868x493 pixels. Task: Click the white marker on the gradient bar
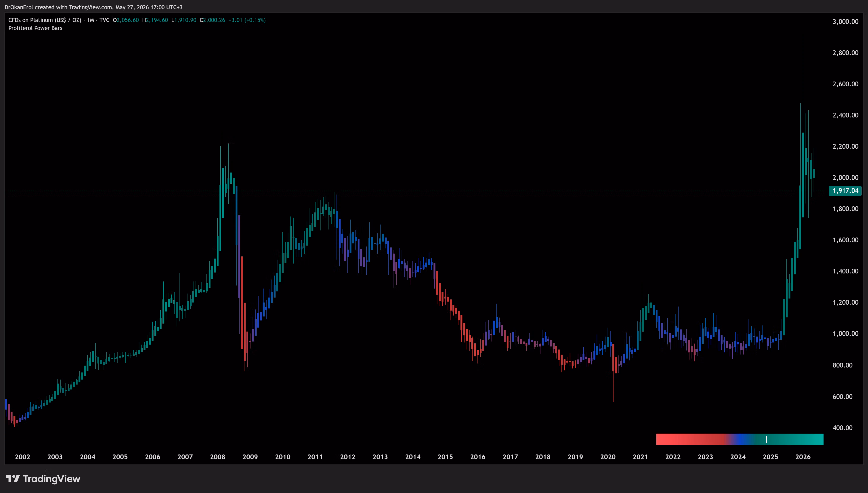766,439
